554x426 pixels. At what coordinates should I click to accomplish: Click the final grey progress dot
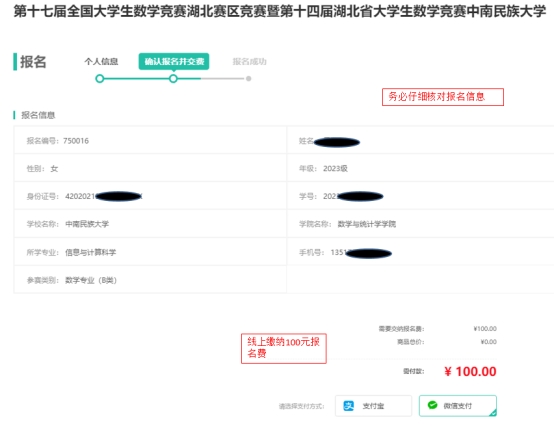tap(249, 78)
